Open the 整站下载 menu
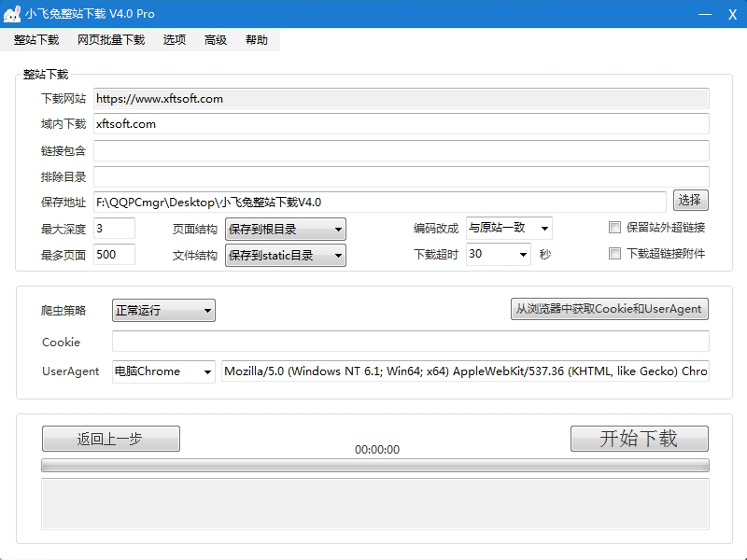Screen dimensions: 747x560 click(36, 40)
